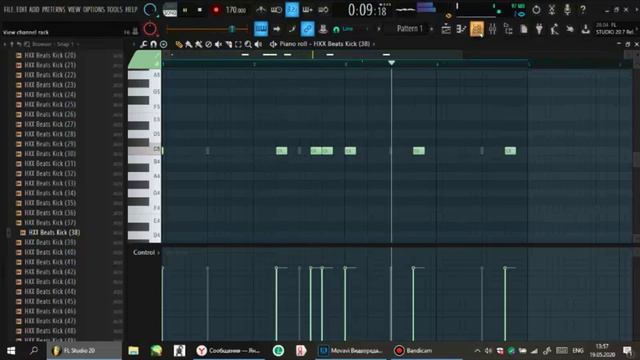Viewport: 640px width, 360px height.
Task: Toggle multilink to controllers
Action: pos(307,29)
